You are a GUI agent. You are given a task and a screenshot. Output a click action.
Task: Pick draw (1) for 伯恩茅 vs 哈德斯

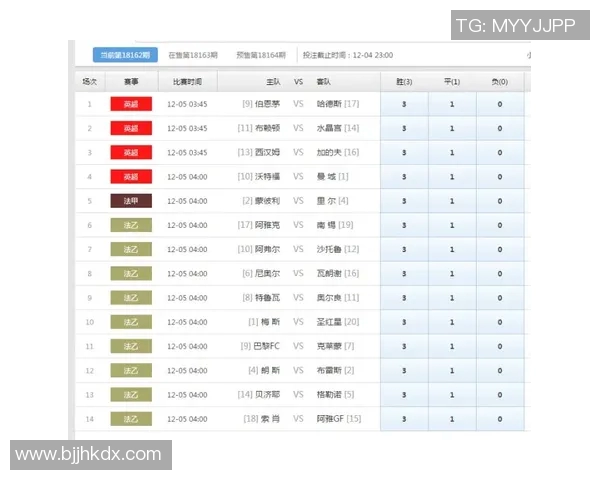click(x=452, y=104)
